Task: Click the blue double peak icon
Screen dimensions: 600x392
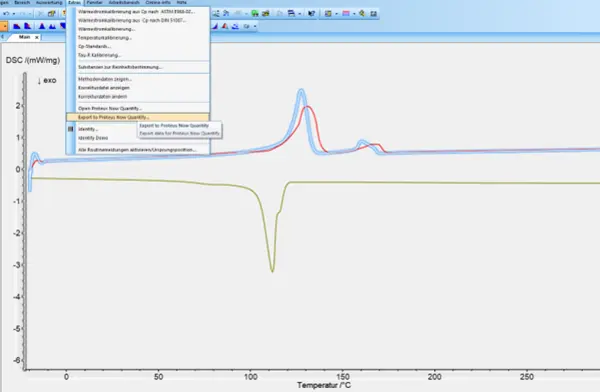Action: coord(52,26)
